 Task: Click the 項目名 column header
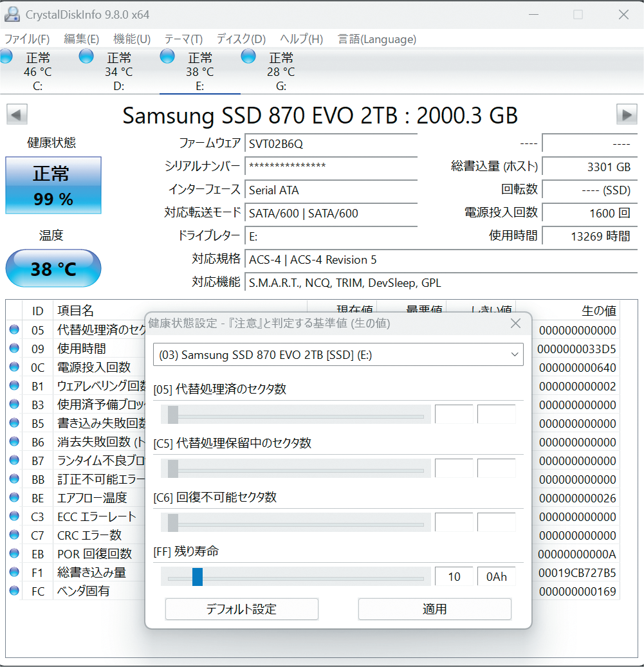pos(76,311)
